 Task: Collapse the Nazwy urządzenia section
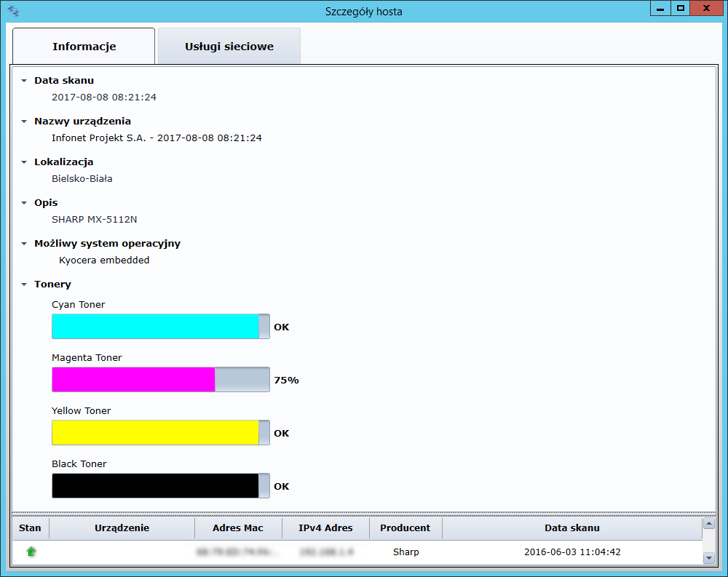point(24,122)
